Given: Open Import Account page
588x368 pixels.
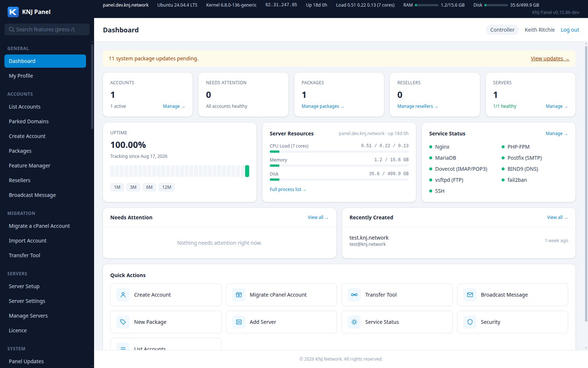Looking at the screenshot, I should (x=45, y=241).
